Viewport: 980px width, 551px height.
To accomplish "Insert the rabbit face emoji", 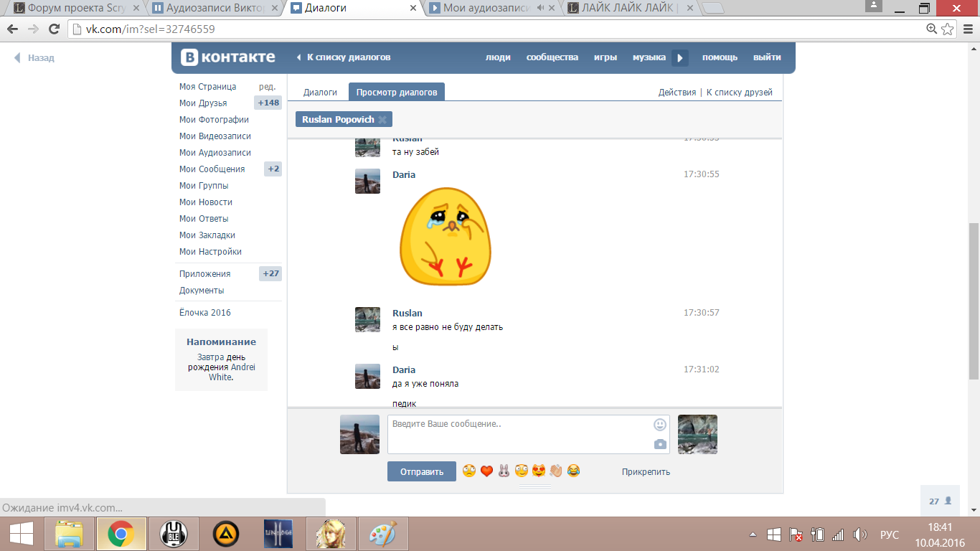I will 504,471.
